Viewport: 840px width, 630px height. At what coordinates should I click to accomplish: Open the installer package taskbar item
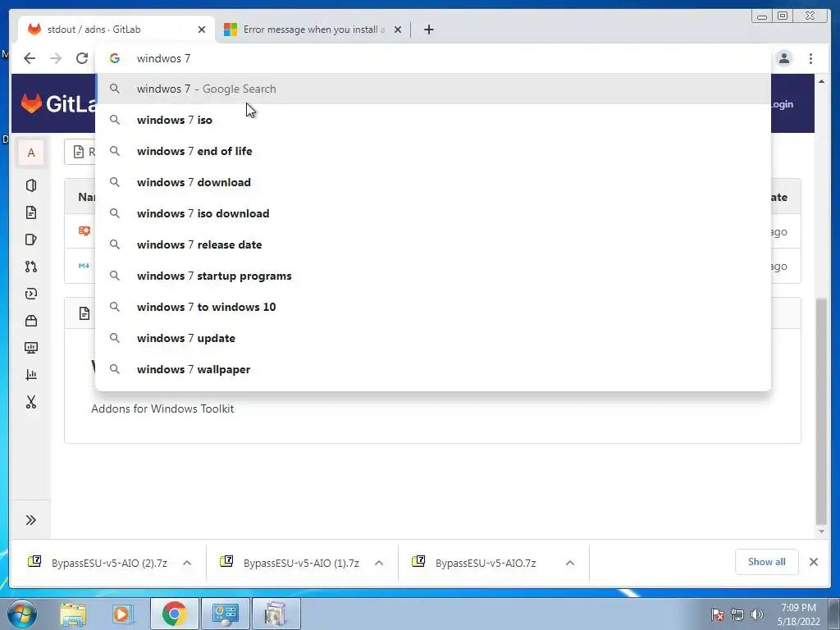[276, 614]
